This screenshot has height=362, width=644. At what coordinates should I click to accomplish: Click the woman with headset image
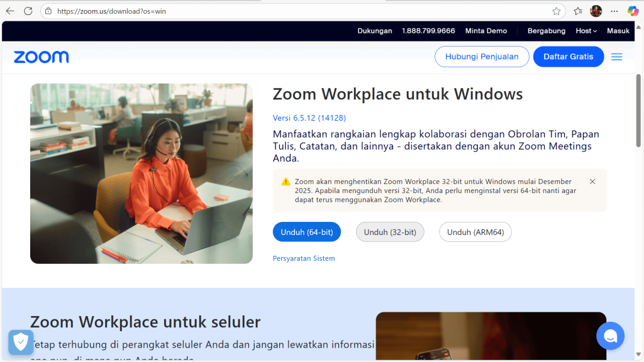point(142,173)
